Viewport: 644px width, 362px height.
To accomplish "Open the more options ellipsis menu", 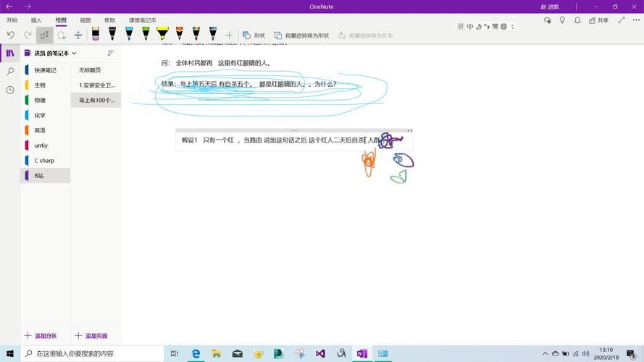I will click(x=636, y=20).
